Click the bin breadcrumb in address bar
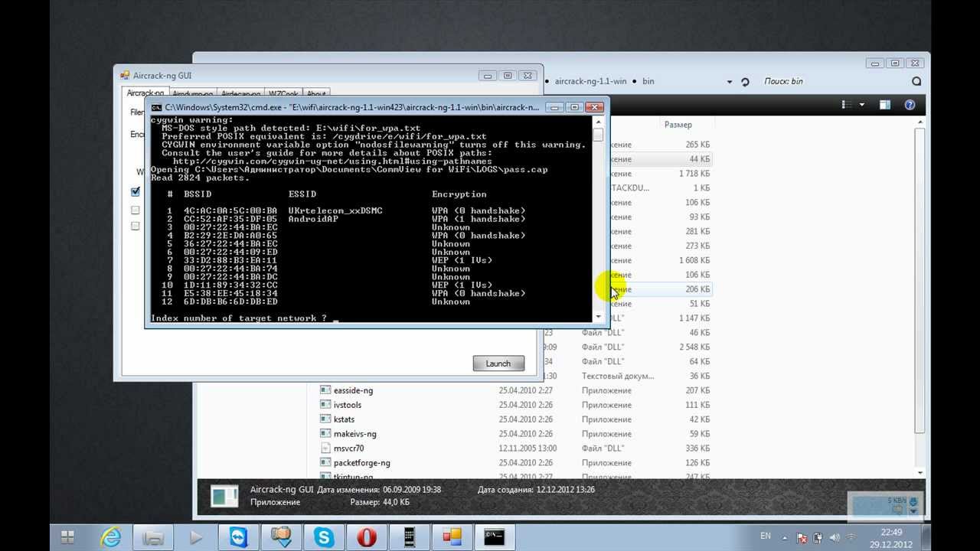 pos(648,81)
